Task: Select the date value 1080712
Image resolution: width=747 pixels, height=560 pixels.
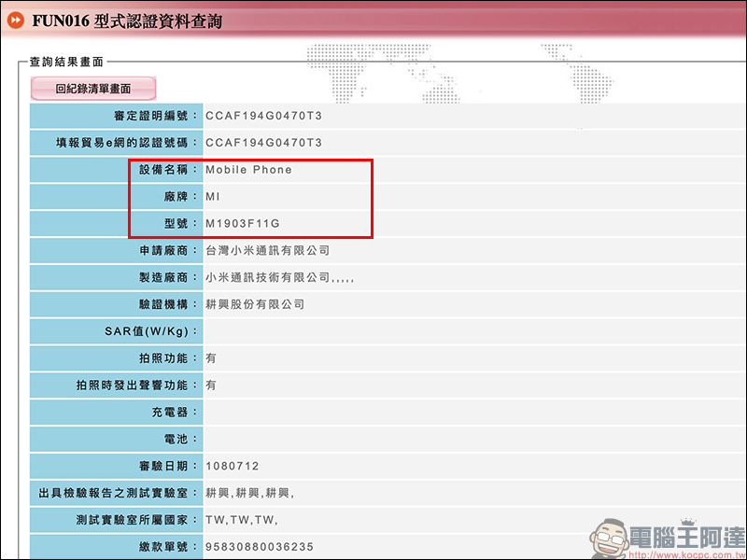Action: (232, 466)
